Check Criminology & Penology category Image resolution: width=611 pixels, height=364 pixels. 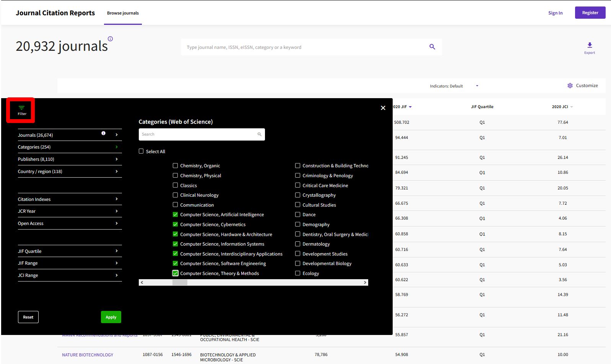point(297,175)
